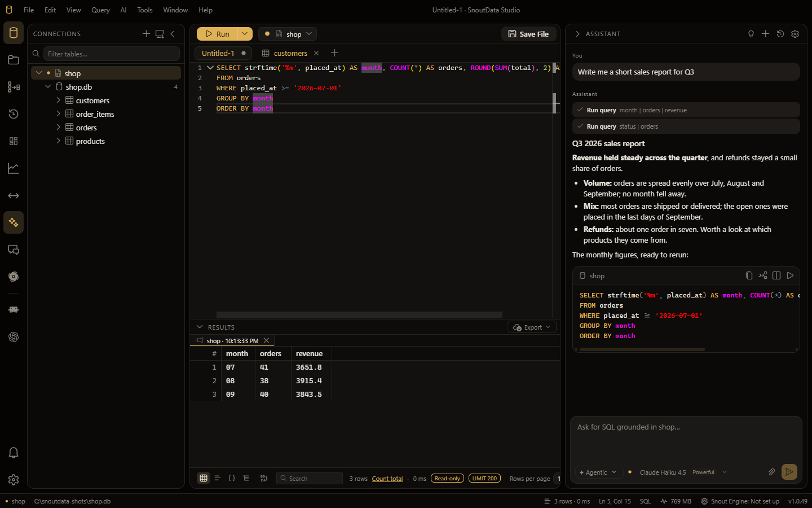Open the database connections sidebar icon

point(14,33)
